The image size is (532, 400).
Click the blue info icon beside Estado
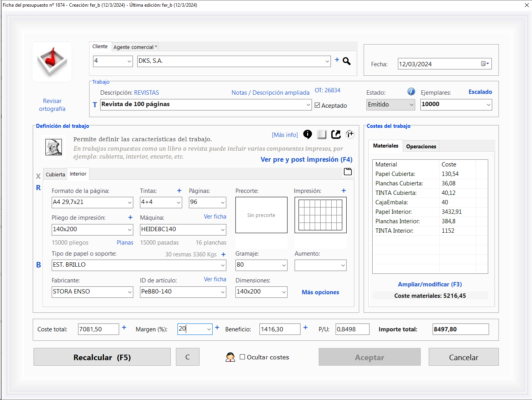(x=411, y=92)
